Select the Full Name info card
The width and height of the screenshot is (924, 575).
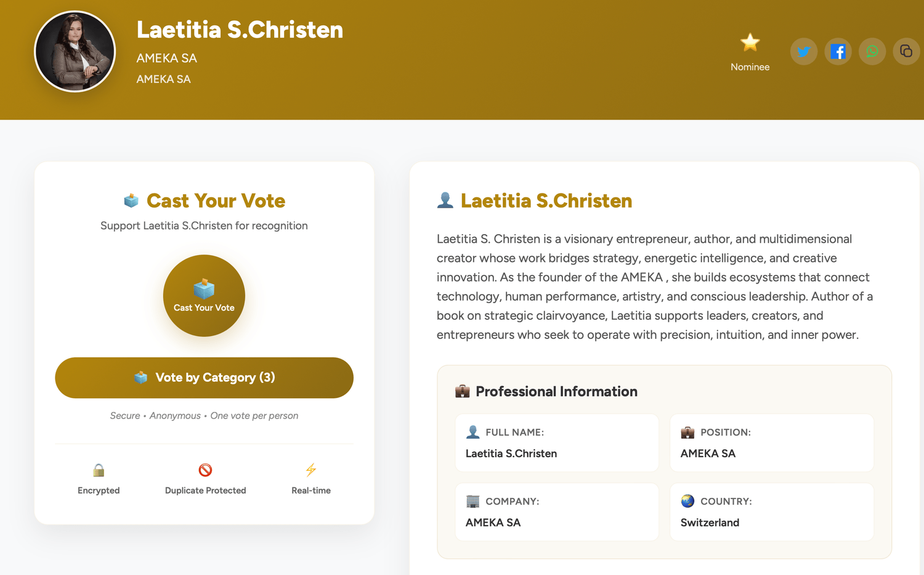click(557, 443)
